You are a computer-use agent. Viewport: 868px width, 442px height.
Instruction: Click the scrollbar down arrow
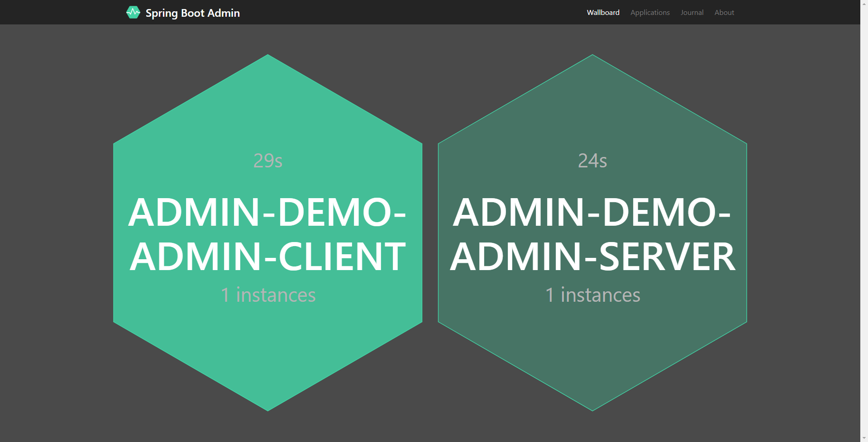tap(864, 438)
